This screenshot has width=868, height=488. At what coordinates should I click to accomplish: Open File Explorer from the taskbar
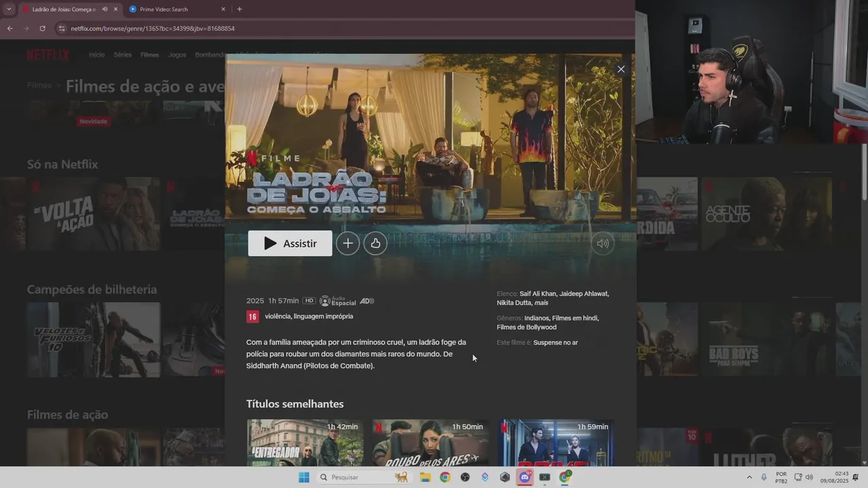pyautogui.click(x=425, y=477)
